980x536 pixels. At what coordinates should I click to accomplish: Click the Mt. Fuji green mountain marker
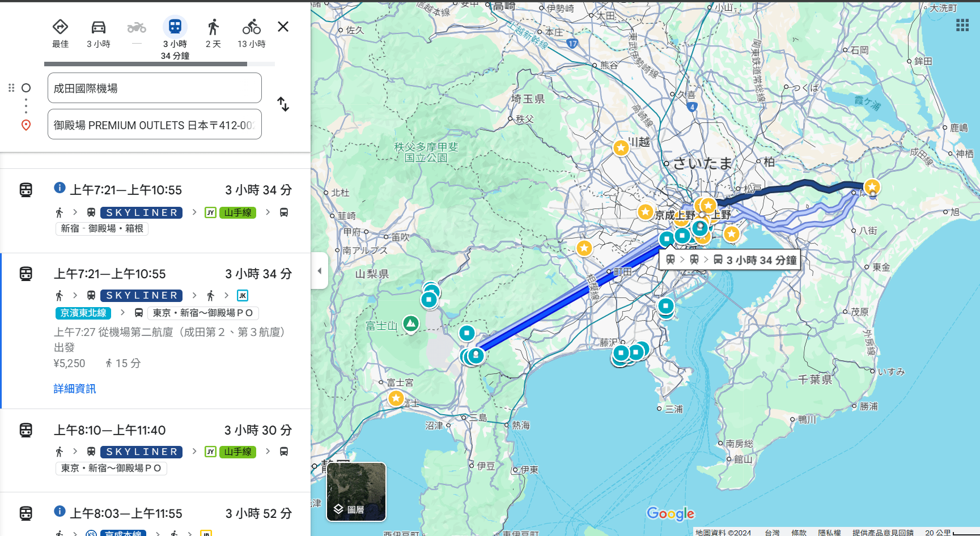(x=411, y=324)
